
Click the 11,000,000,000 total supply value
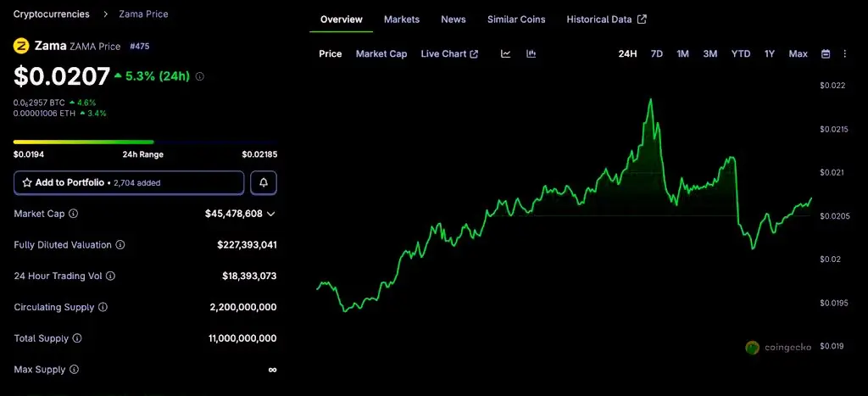[242, 337]
